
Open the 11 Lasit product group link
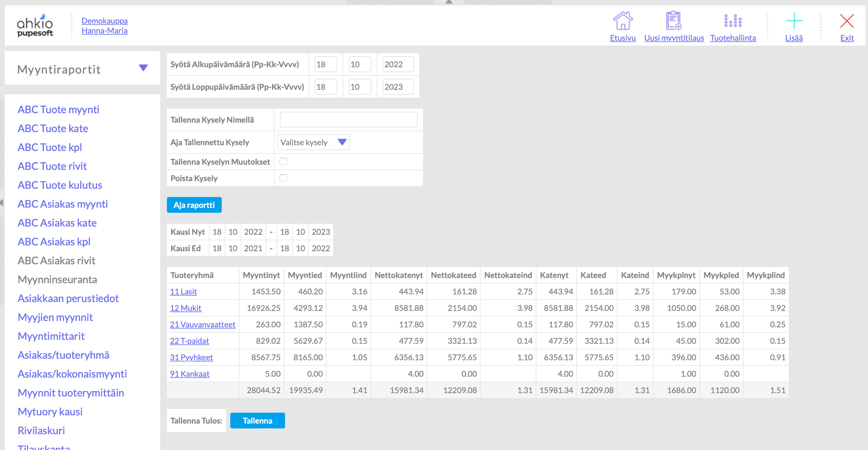click(x=183, y=292)
